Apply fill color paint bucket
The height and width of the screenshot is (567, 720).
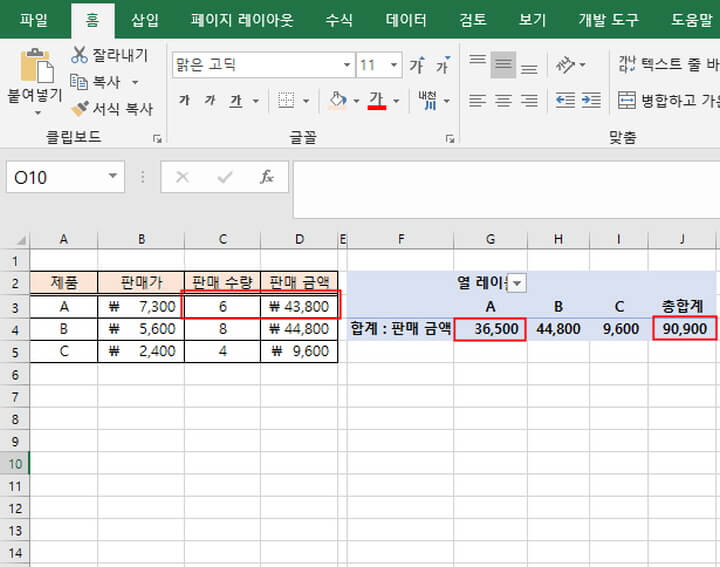(338, 100)
